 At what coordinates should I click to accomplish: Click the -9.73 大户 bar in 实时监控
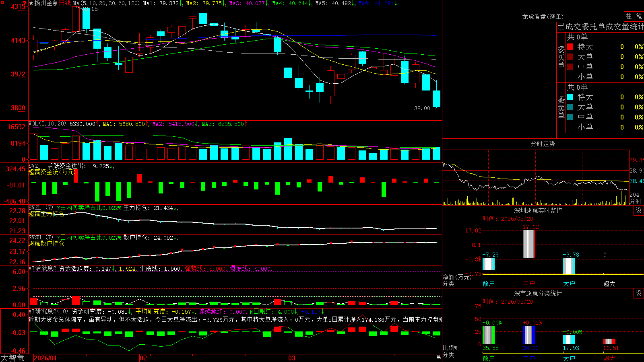coord(569,266)
